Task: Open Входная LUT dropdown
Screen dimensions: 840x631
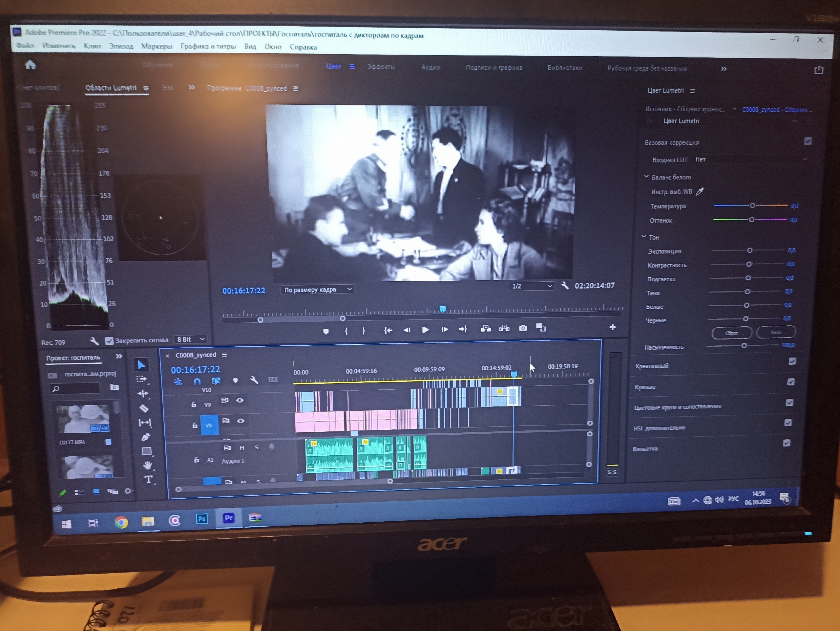Action: point(750,160)
